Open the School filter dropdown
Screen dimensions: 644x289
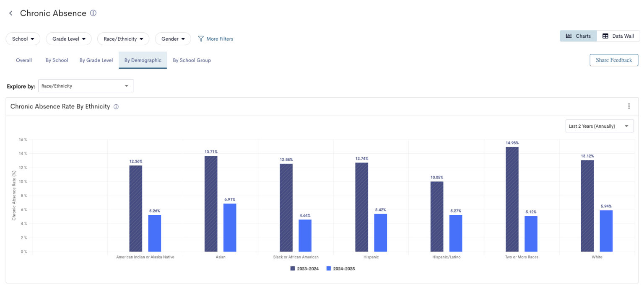coord(23,39)
